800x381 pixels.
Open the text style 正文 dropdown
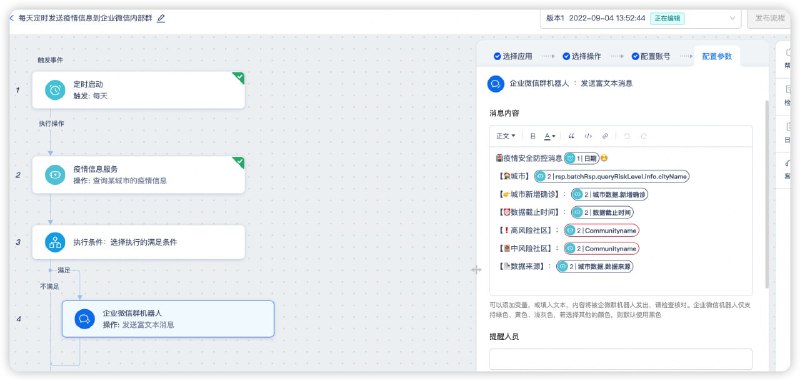coord(506,136)
